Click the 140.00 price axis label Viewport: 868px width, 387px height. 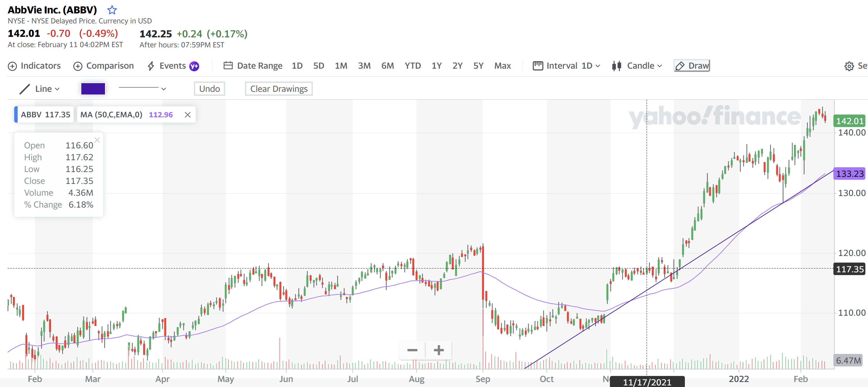pos(851,133)
